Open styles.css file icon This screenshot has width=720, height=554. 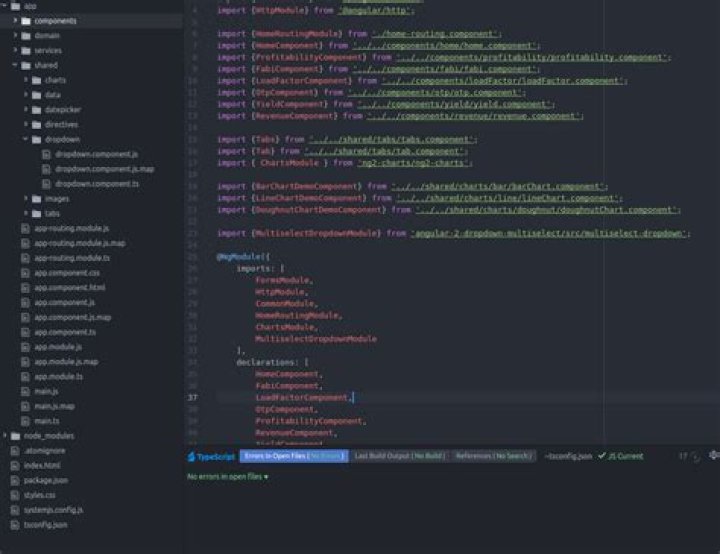[x=15, y=495]
